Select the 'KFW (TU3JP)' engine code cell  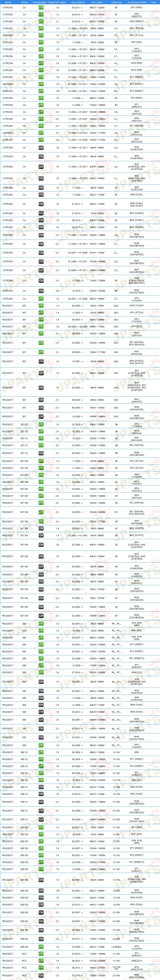(x=137, y=306)
